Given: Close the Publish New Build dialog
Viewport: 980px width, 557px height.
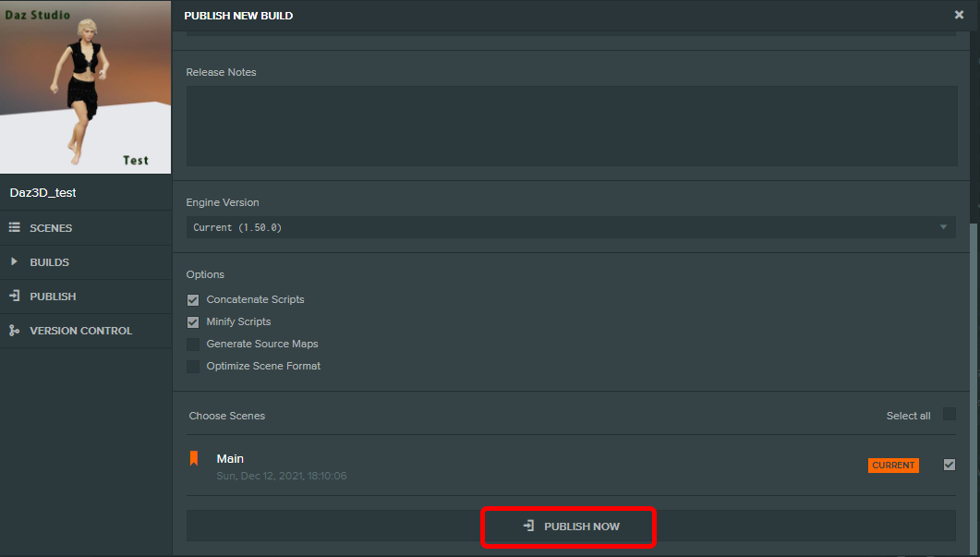Looking at the screenshot, I should point(959,15).
